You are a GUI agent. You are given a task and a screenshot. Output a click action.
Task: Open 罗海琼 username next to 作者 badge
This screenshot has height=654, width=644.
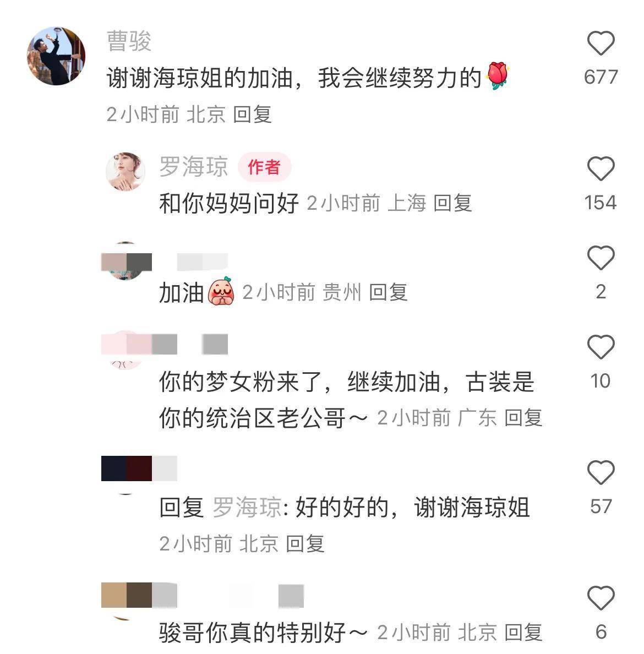(194, 167)
